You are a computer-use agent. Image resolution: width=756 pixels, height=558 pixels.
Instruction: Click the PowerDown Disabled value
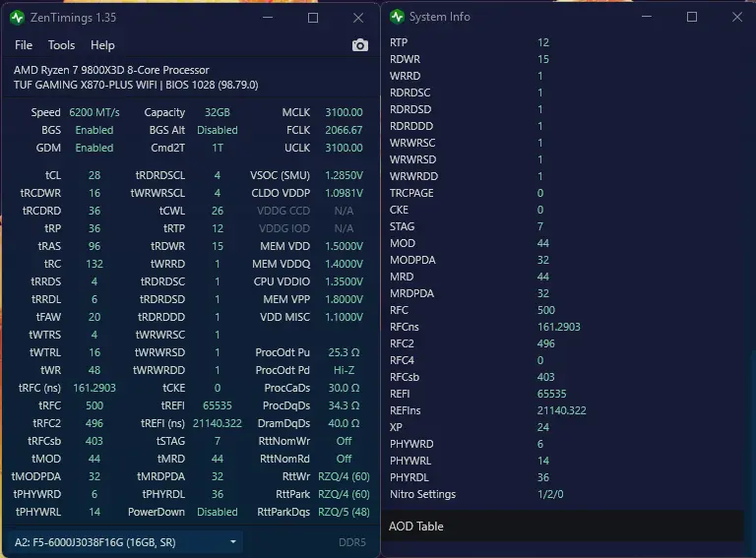coord(218,512)
